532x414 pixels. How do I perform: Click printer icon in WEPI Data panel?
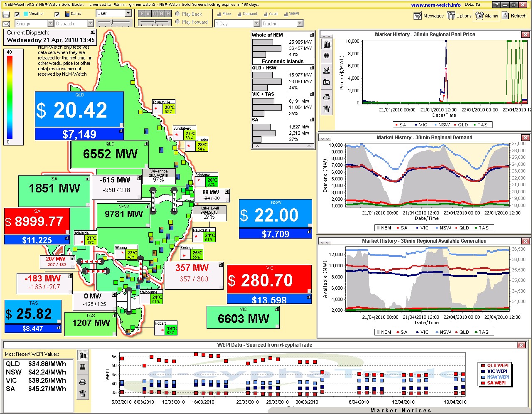(x=83, y=382)
